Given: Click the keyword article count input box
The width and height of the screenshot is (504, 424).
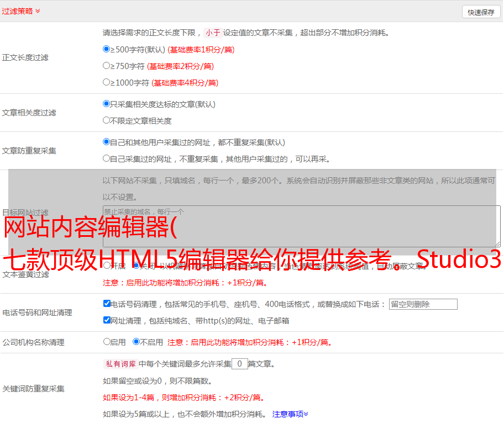Looking at the screenshot, I should [x=239, y=364].
